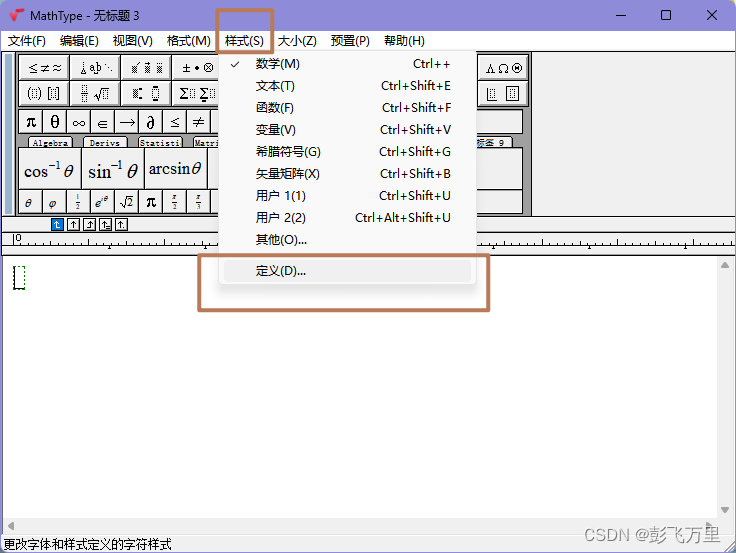Choose the 用户 1(1) style

[x=347, y=196]
